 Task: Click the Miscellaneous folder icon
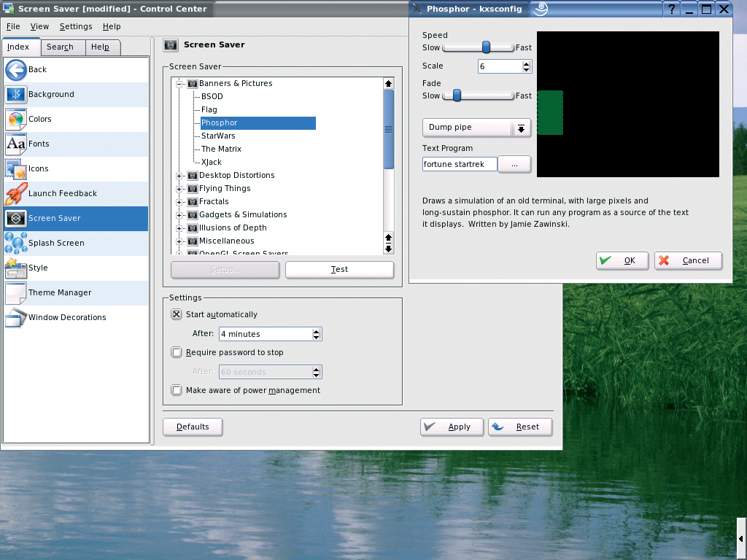[x=193, y=241]
